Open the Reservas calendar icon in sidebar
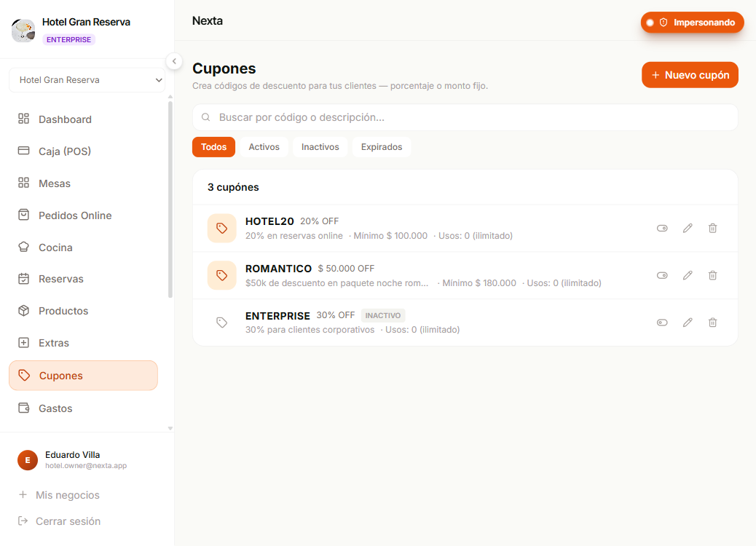 pyautogui.click(x=23, y=279)
